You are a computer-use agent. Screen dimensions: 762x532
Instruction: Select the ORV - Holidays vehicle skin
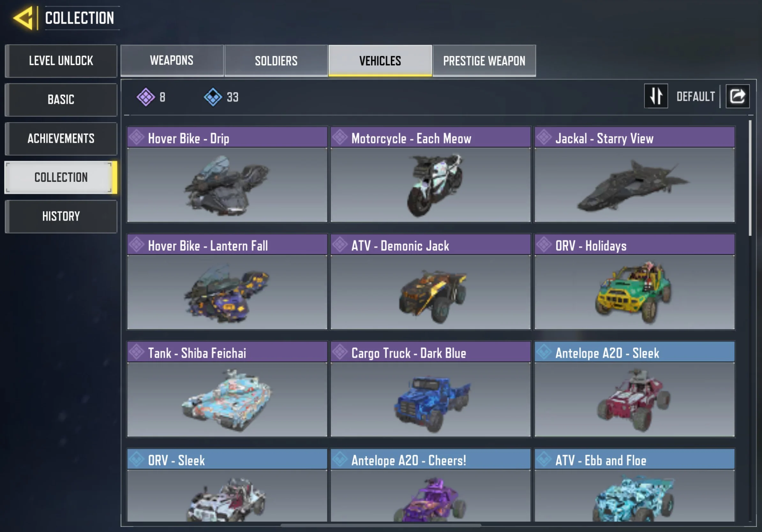tap(635, 282)
